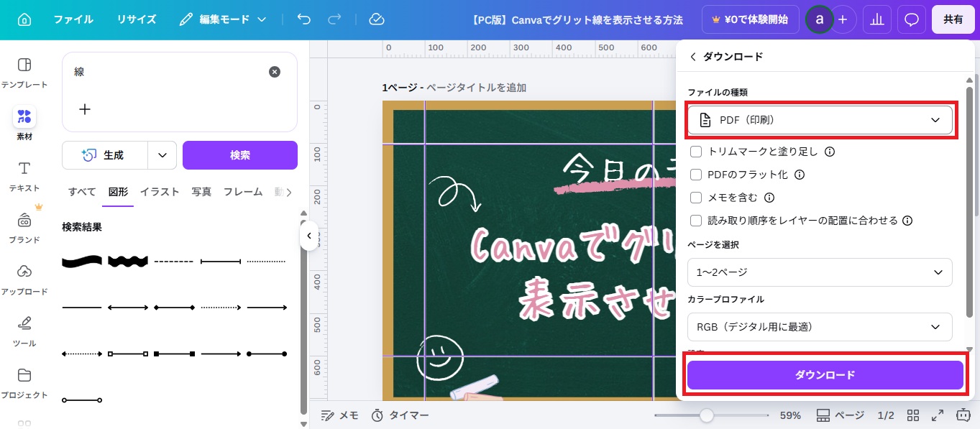Open ツール sidebar panel
The height and width of the screenshot is (429, 980).
pos(24,331)
